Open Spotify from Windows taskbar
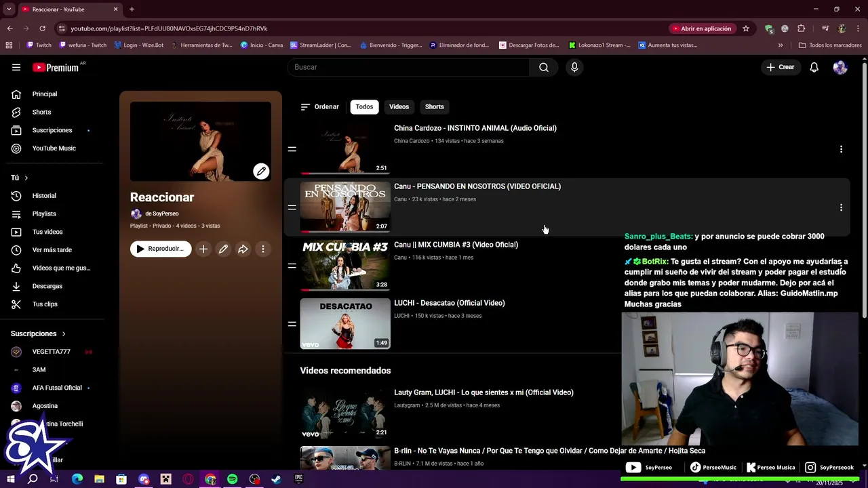 (x=233, y=479)
